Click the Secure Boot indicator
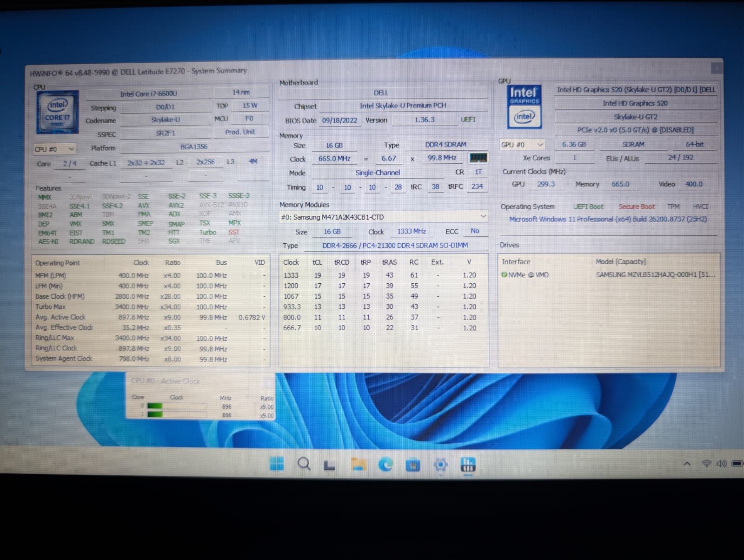Image resolution: width=744 pixels, height=560 pixels. click(x=636, y=207)
